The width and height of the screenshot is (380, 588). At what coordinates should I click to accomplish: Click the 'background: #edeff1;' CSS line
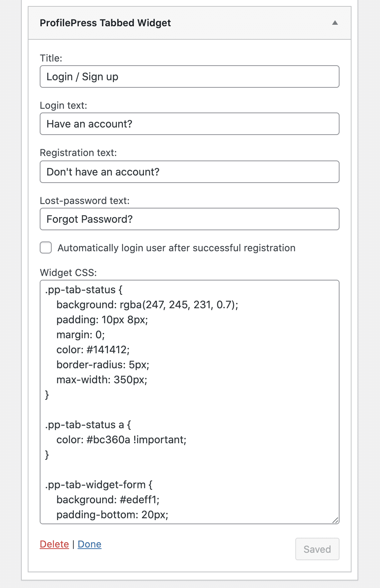[x=108, y=499]
